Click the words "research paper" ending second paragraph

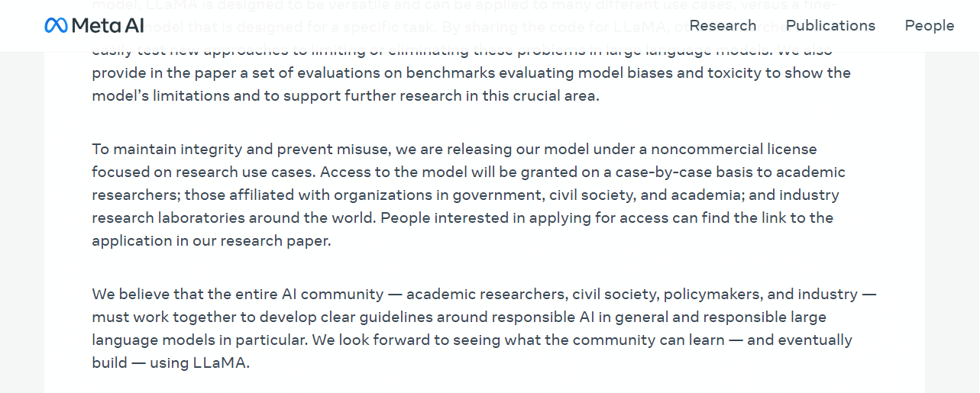[275, 241]
